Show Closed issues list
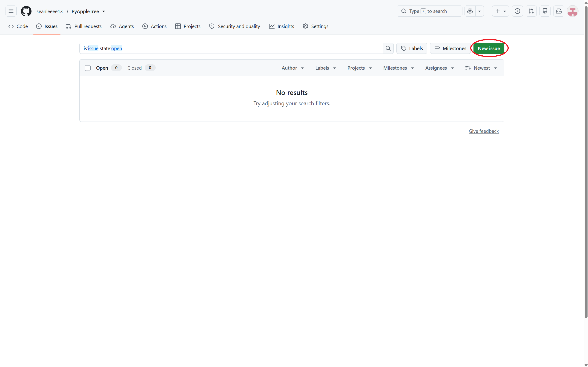Viewport: 588px width, 367px height. point(141,68)
